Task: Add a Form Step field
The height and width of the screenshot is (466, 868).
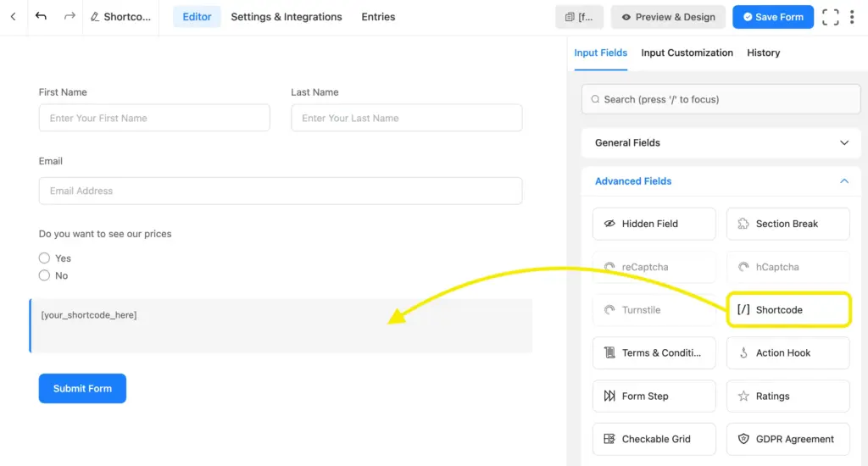Action: pyautogui.click(x=654, y=397)
